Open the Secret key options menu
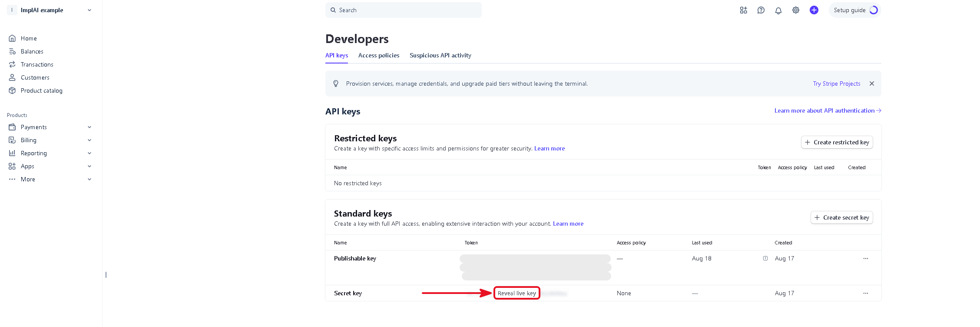Screen dimensions: 980x327 [865, 293]
